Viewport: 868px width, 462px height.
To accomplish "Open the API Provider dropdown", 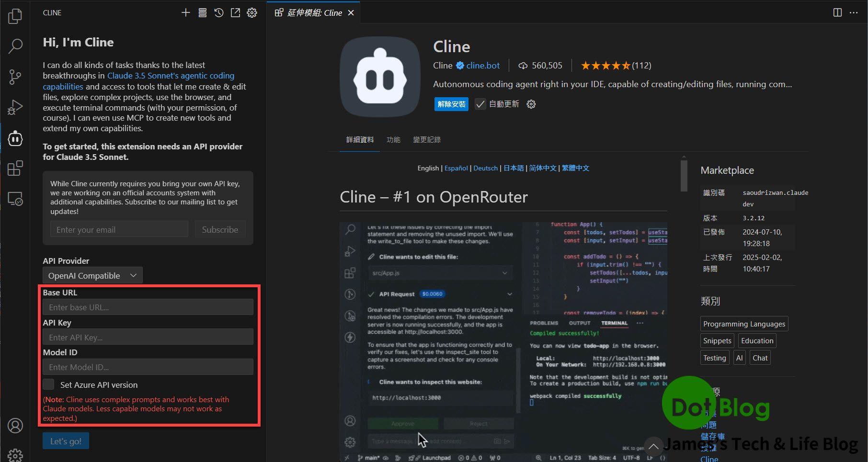I will [x=92, y=275].
